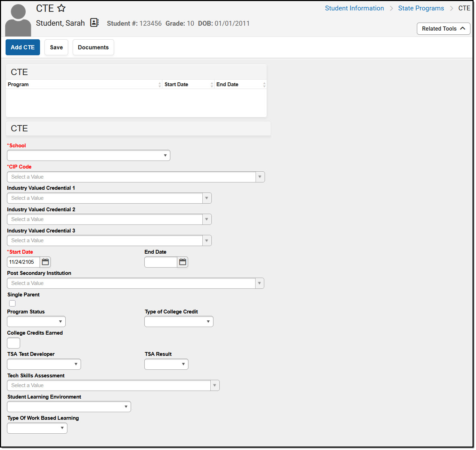This screenshot has height=450, width=476.
Task: Enable the Single Parent checkbox
Action: pyautogui.click(x=12, y=303)
